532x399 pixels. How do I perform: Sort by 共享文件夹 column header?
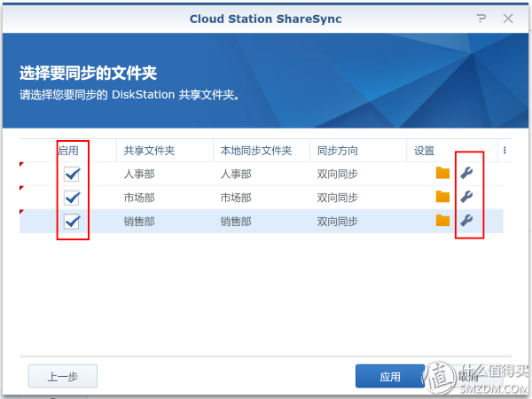[x=148, y=152]
